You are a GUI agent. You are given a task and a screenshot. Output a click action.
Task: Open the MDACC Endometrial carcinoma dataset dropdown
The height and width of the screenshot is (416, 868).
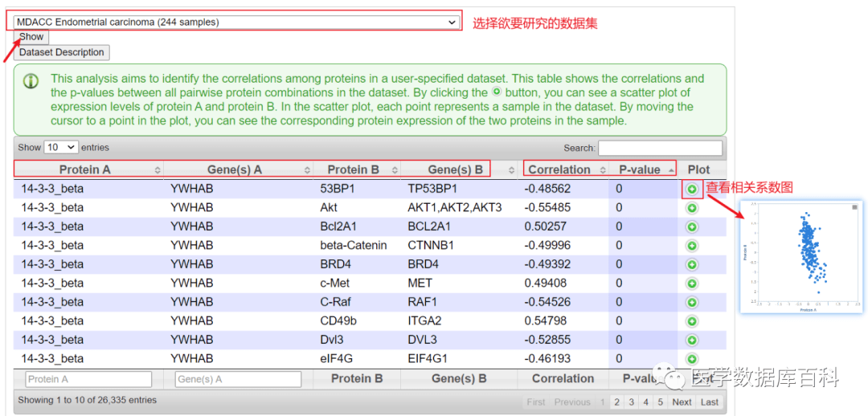click(x=237, y=22)
